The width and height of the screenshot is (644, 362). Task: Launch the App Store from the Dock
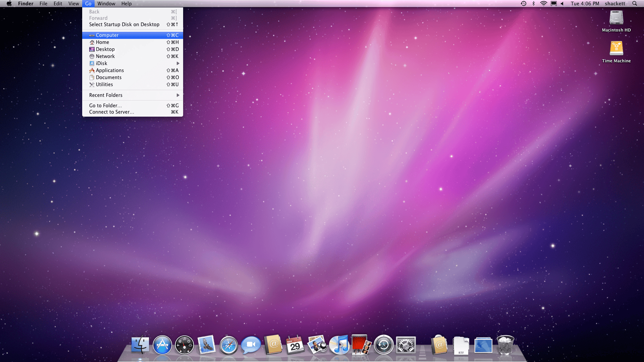(x=162, y=345)
